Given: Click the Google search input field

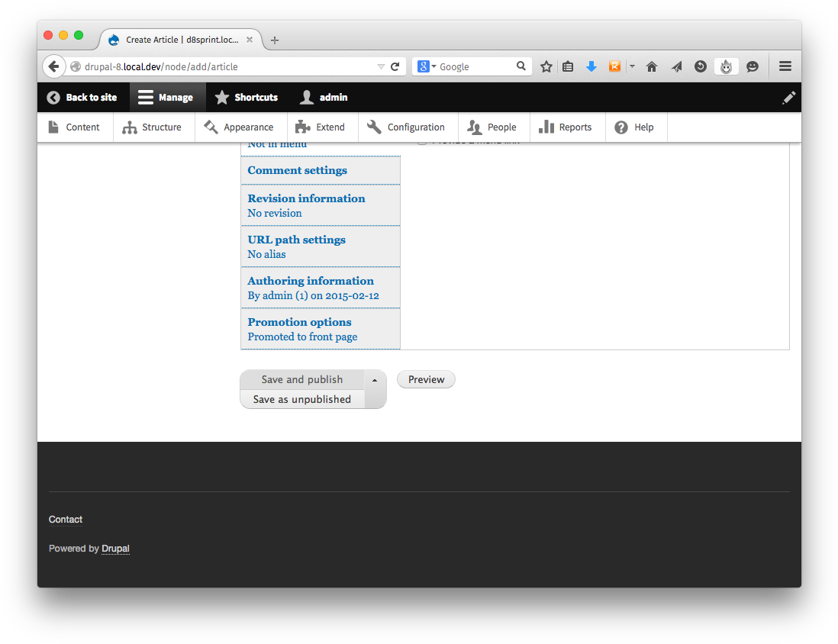Looking at the screenshot, I should [475, 67].
